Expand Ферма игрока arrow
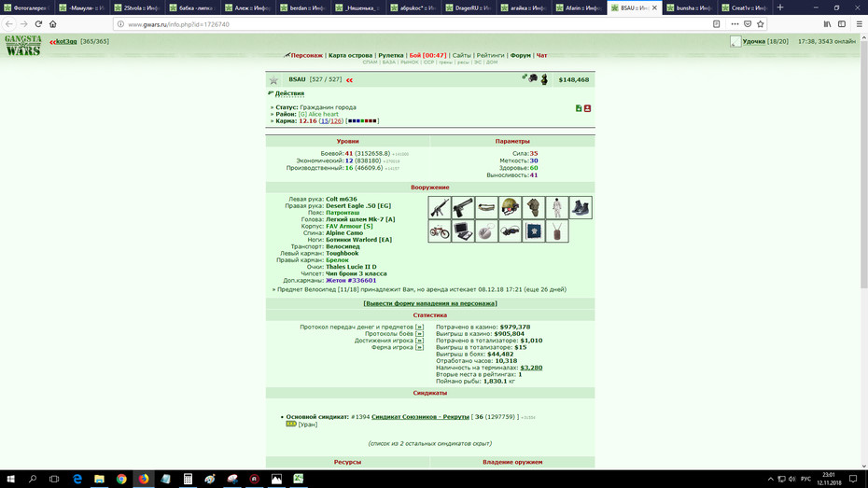The image size is (868, 488). [x=419, y=347]
